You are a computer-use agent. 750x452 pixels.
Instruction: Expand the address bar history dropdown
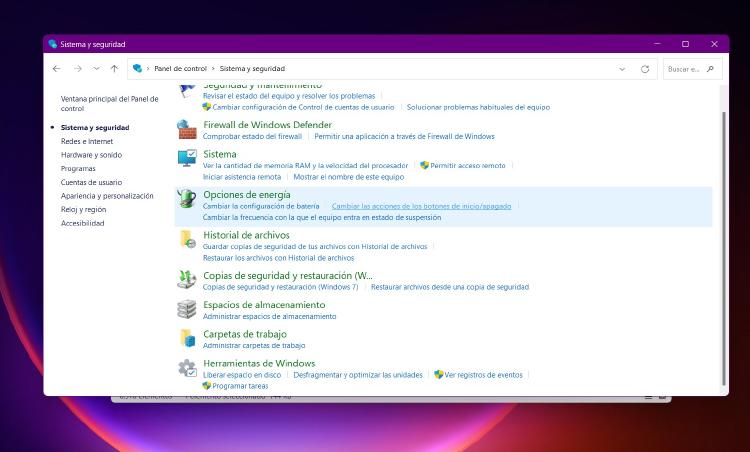coord(622,69)
